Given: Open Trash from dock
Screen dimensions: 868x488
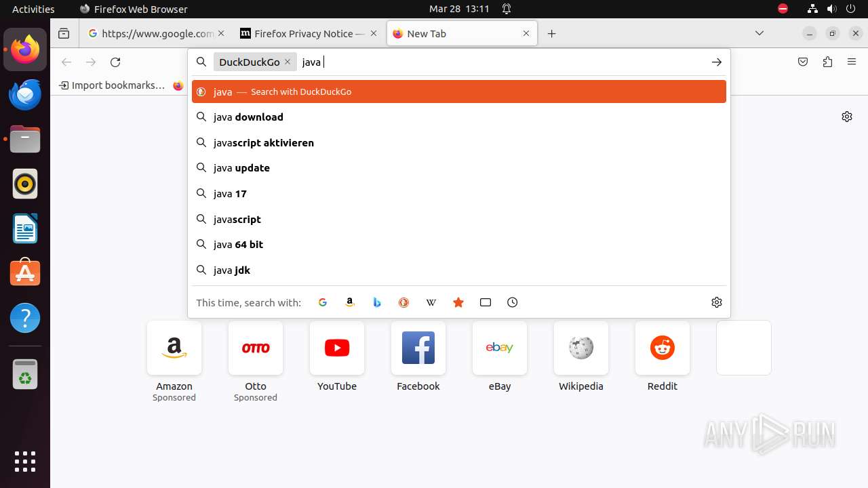Looking at the screenshot, I should [25, 374].
